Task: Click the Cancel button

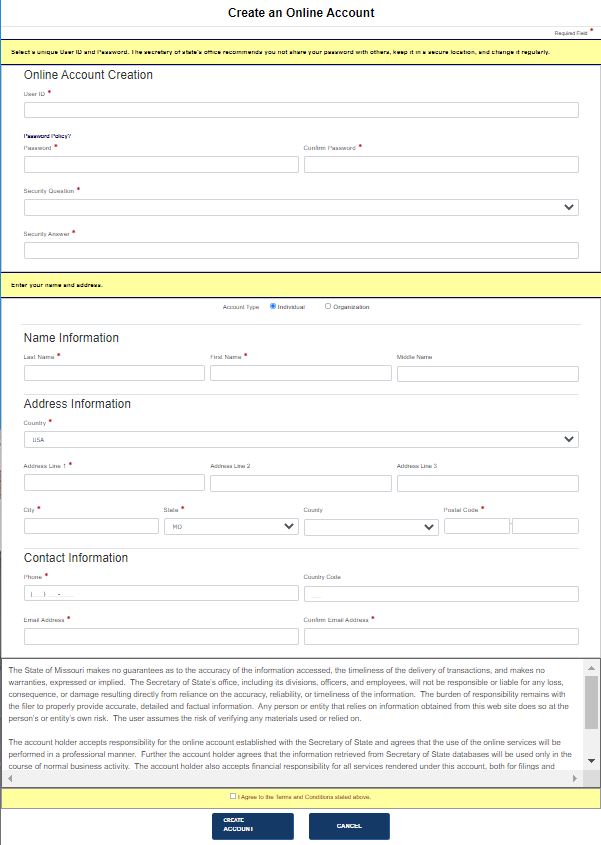Action: [349, 826]
